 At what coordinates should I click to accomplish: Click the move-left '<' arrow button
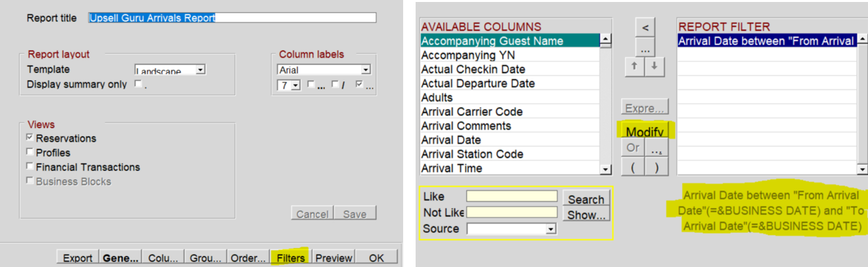(x=645, y=28)
